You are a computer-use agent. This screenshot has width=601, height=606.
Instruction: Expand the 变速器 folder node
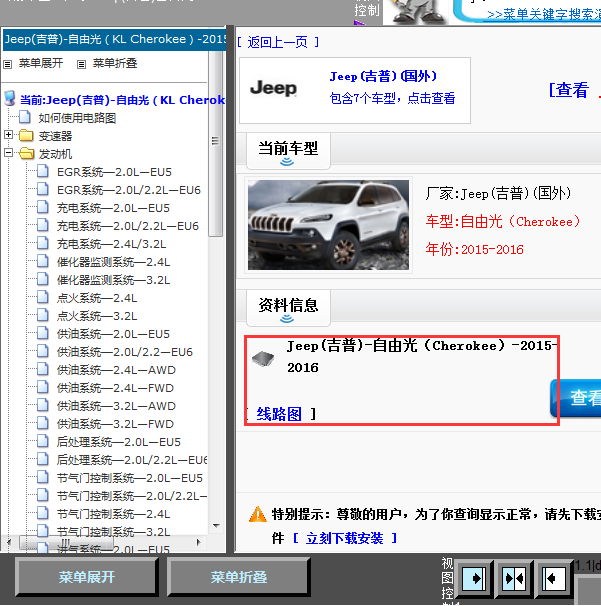pyautogui.click(x=9, y=134)
